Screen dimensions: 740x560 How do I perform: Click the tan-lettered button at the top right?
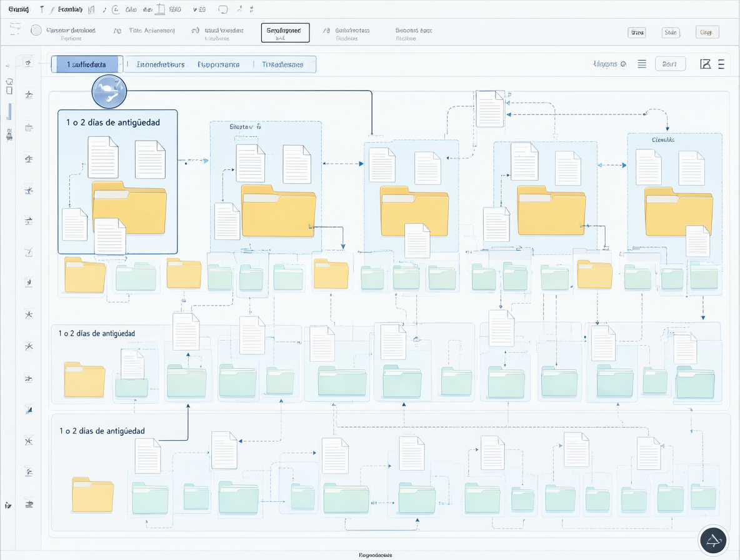click(x=706, y=32)
